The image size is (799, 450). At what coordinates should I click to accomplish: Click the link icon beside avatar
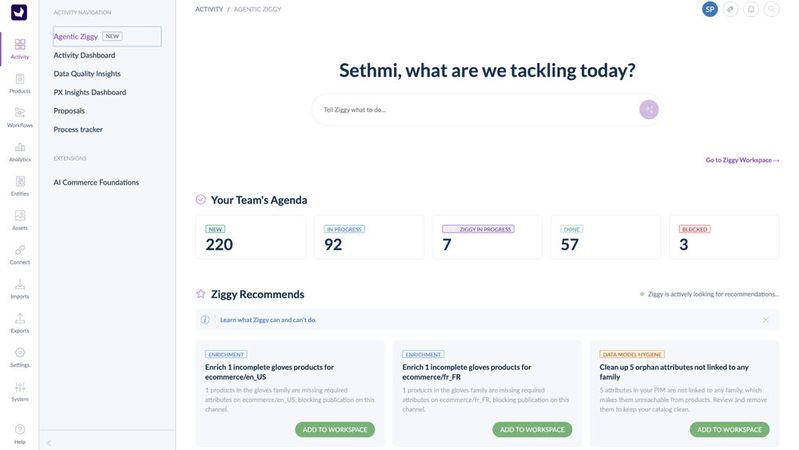click(x=731, y=9)
